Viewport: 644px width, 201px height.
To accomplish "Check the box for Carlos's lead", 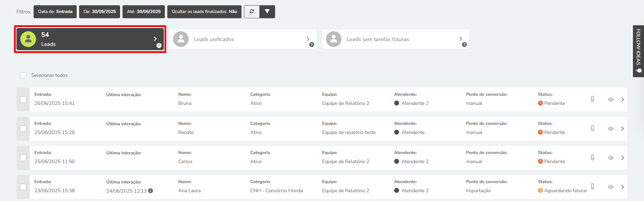I will [x=23, y=158].
